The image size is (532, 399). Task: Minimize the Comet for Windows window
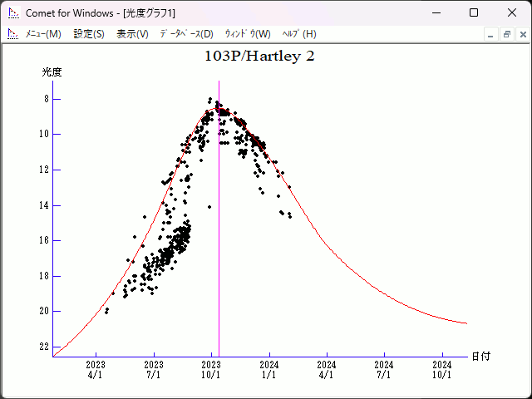(x=436, y=13)
